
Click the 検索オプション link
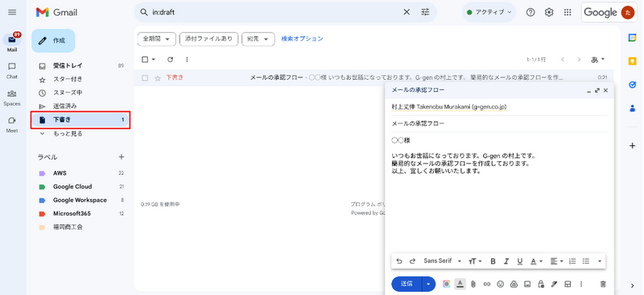click(x=303, y=39)
